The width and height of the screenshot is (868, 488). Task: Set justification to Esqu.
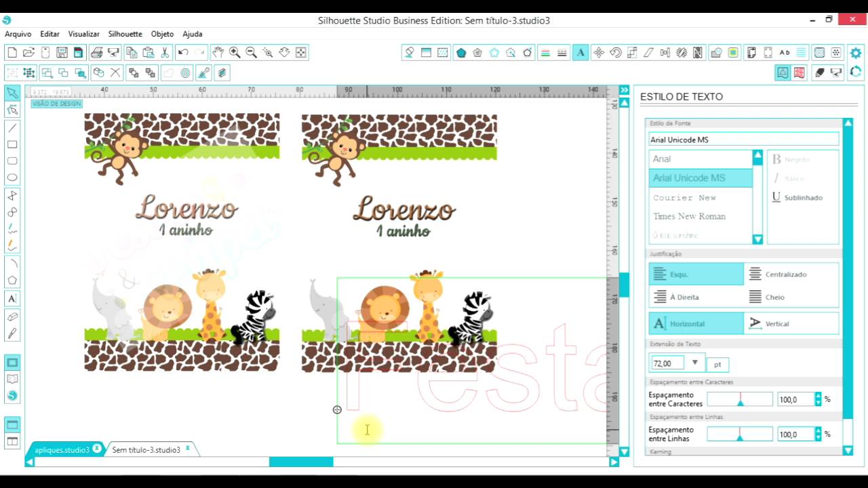pyautogui.click(x=696, y=274)
